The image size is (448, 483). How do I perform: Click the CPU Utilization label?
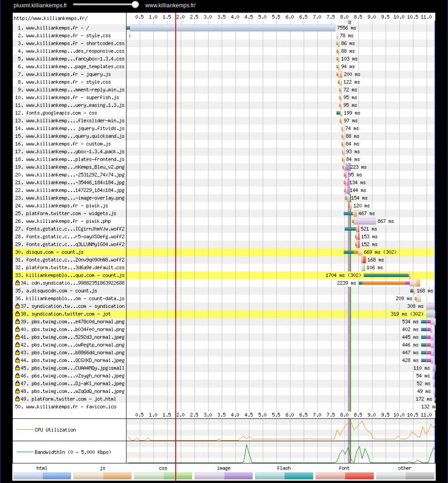(55, 430)
